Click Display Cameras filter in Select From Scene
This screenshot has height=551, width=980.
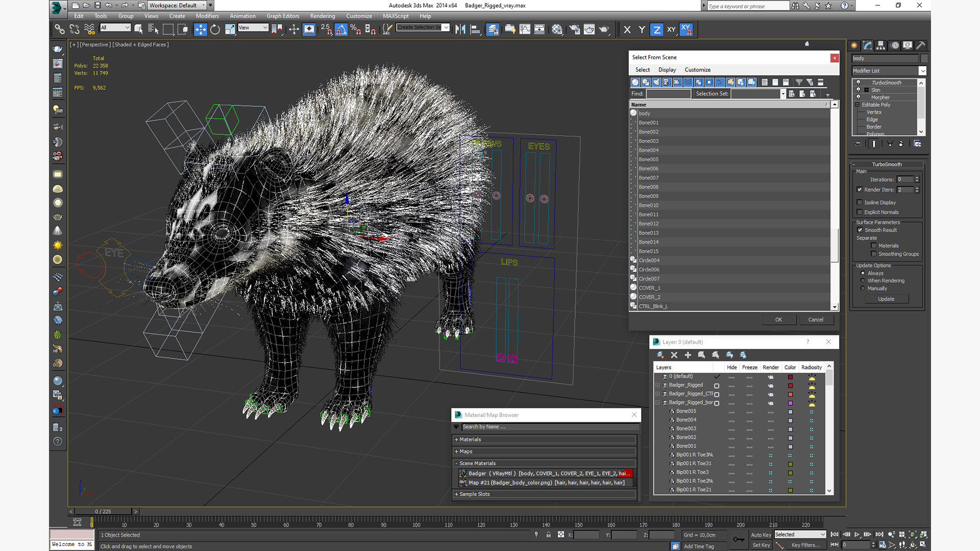point(667,82)
